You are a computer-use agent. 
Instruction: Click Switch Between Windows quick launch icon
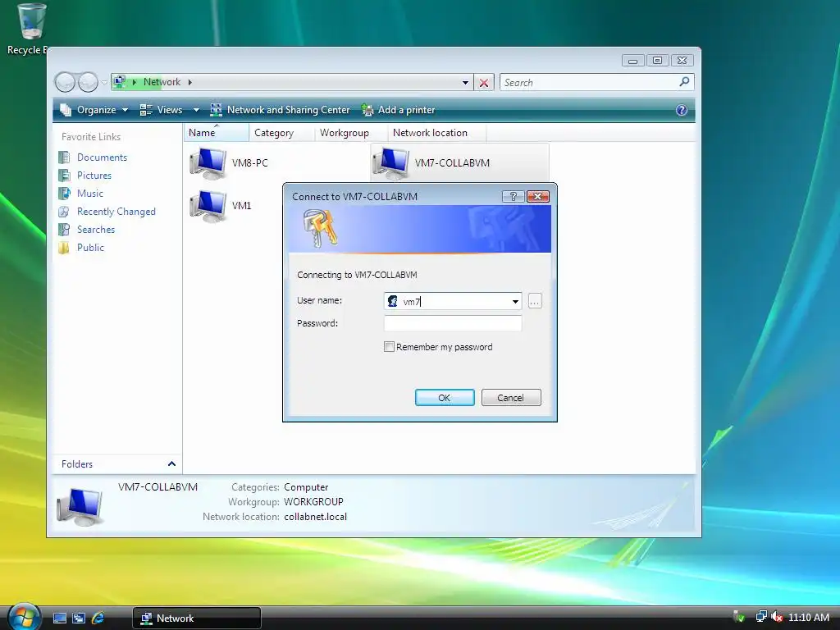coord(79,619)
